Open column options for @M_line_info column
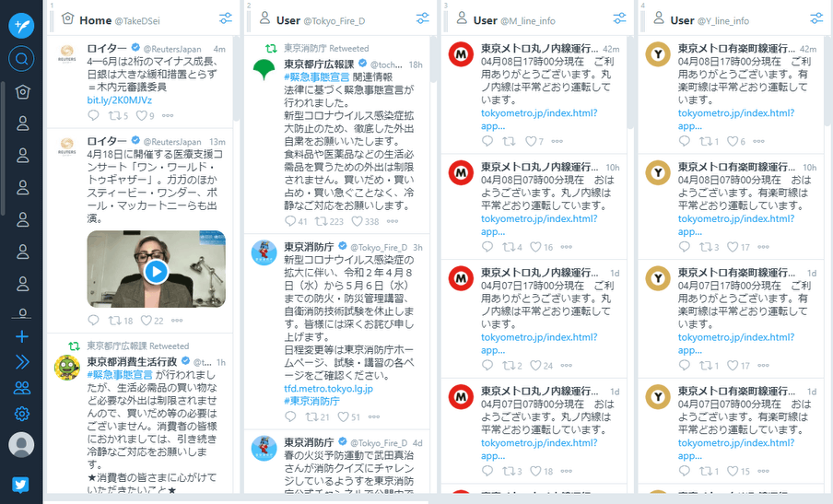This screenshot has height=504, width=833. (619, 18)
